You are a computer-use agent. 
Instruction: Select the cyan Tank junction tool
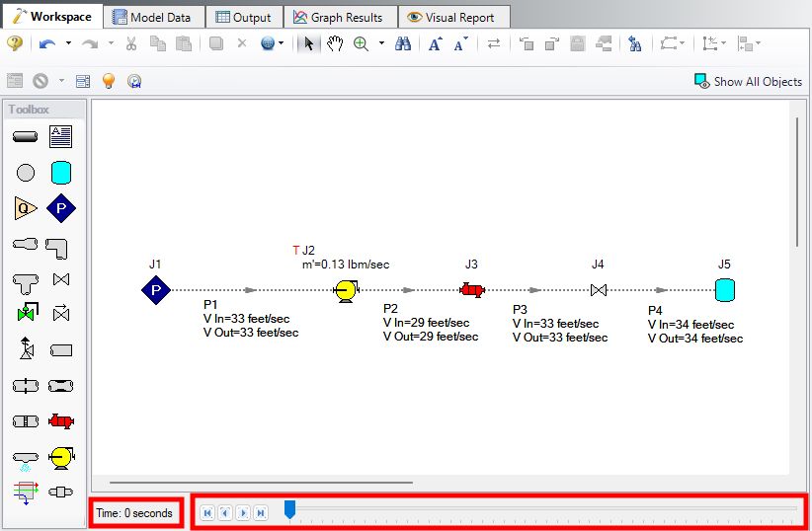coord(61,173)
